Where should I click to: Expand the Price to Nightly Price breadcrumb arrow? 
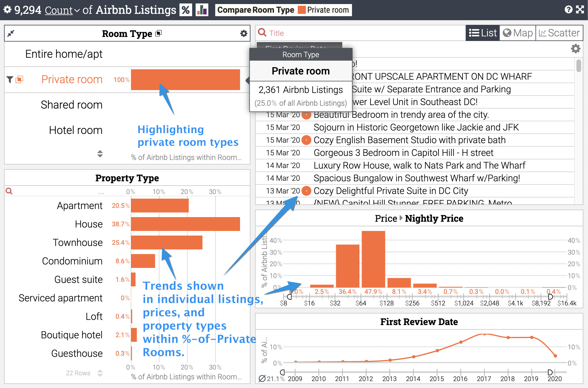pyautogui.click(x=401, y=218)
